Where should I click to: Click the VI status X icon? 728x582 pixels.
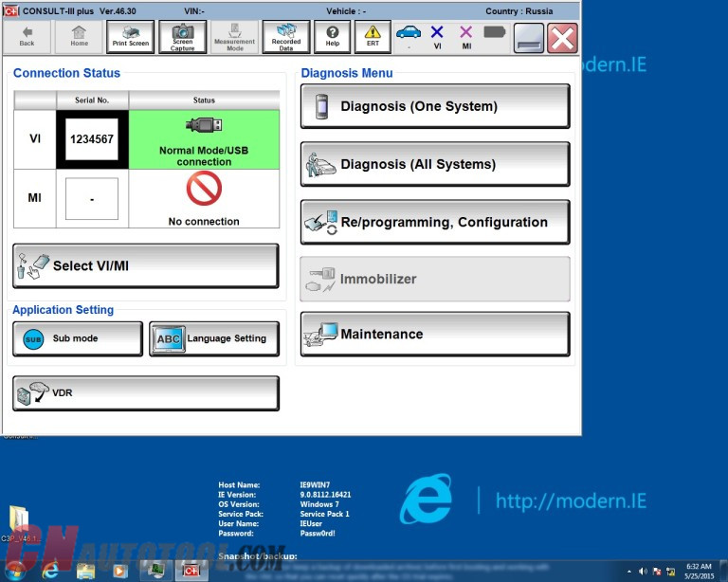tap(437, 32)
